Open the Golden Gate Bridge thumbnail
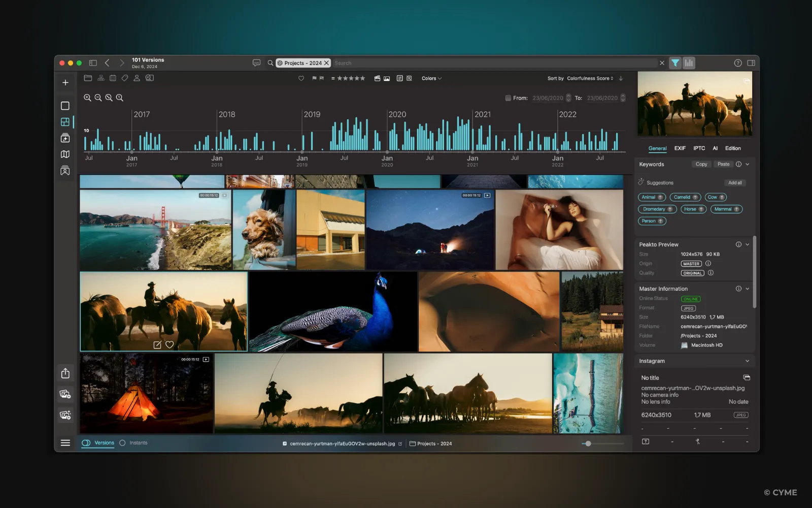812x508 pixels. 155,230
